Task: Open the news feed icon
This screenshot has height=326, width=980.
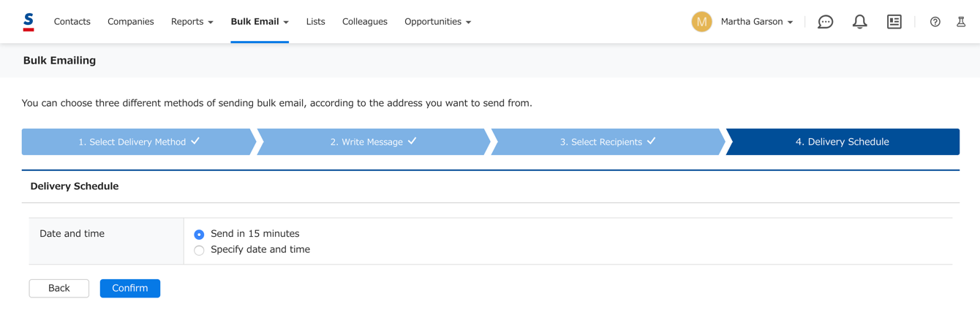Action: (x=894, y=22)
